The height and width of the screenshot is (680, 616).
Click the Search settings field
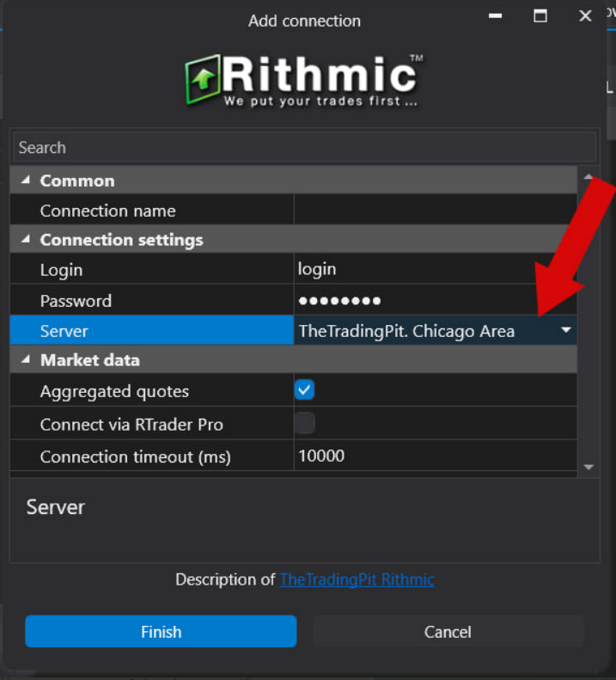[x=304, y=148]
